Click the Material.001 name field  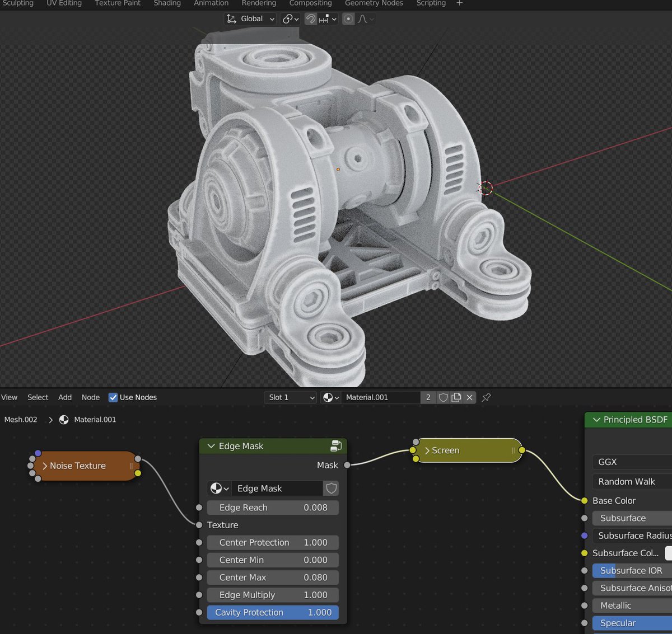[x=381, y=397]
